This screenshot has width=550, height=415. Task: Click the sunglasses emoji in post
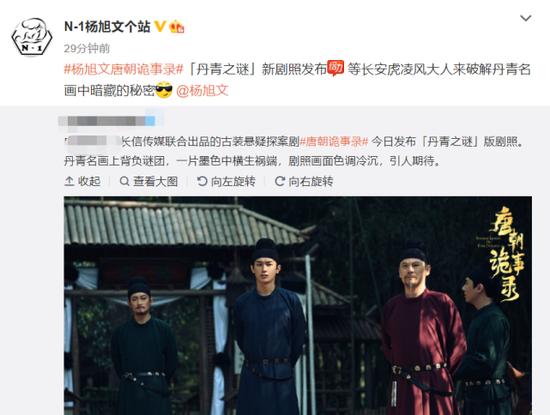164,90
